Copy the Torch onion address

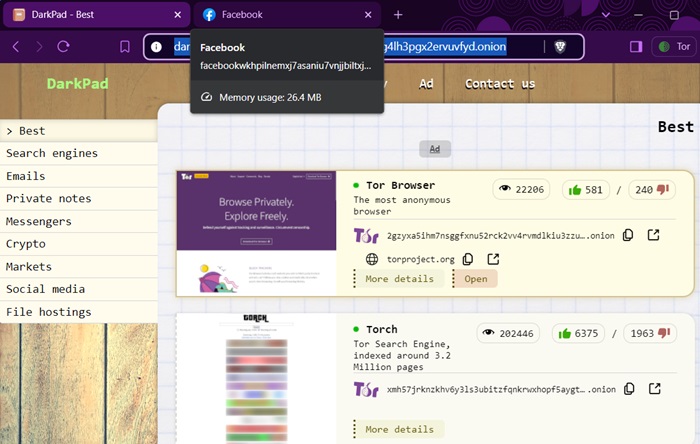629,389
